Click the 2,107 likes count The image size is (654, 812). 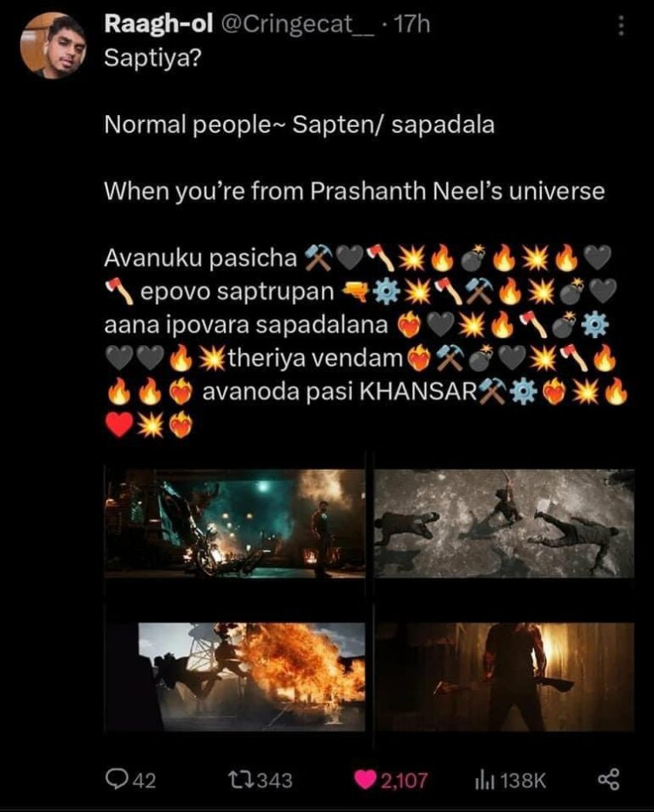point(404,780)
